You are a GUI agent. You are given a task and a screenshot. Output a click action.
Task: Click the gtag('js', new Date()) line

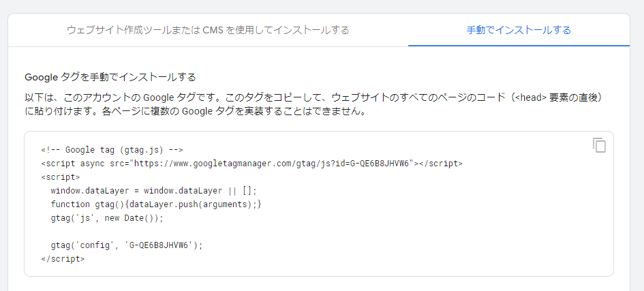click(107, 218)
